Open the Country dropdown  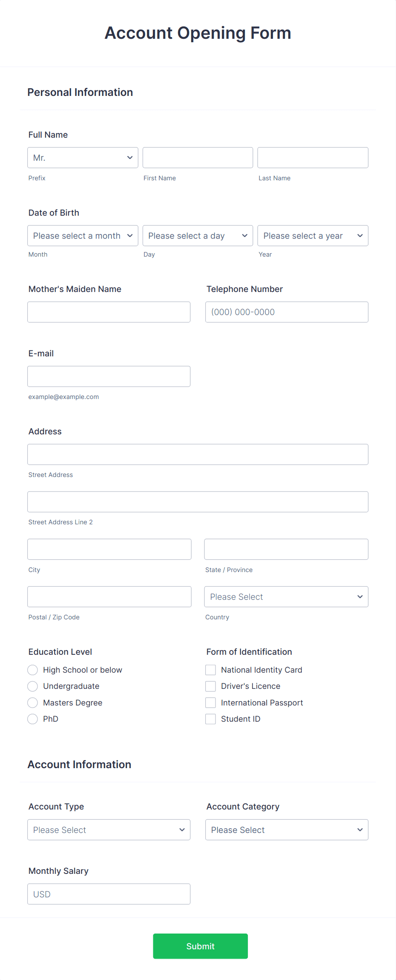coord(286,596)
